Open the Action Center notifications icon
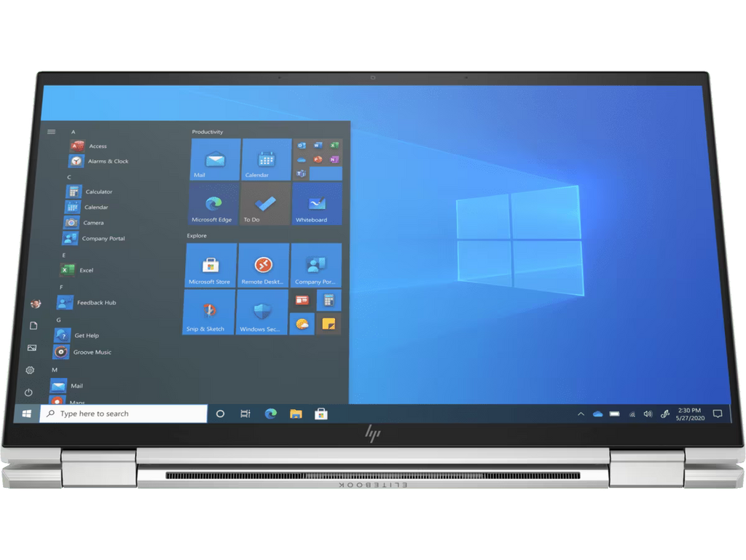The width and height of the screenshot is (746, 560). click(718, 414)
